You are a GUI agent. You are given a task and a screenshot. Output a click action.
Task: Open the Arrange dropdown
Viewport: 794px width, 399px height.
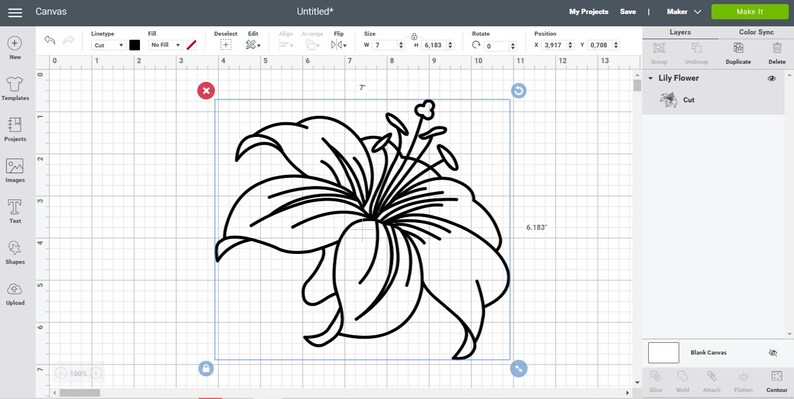click(312, 45)
